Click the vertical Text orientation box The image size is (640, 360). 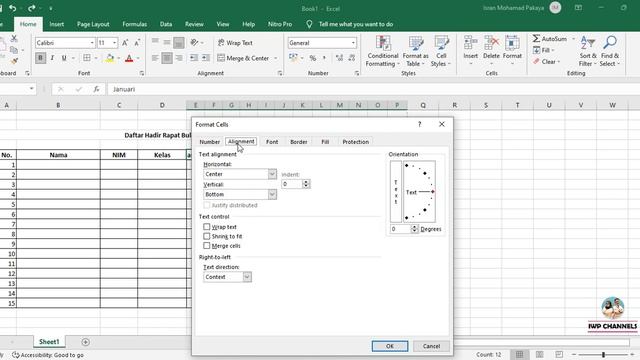coord(396,192)
